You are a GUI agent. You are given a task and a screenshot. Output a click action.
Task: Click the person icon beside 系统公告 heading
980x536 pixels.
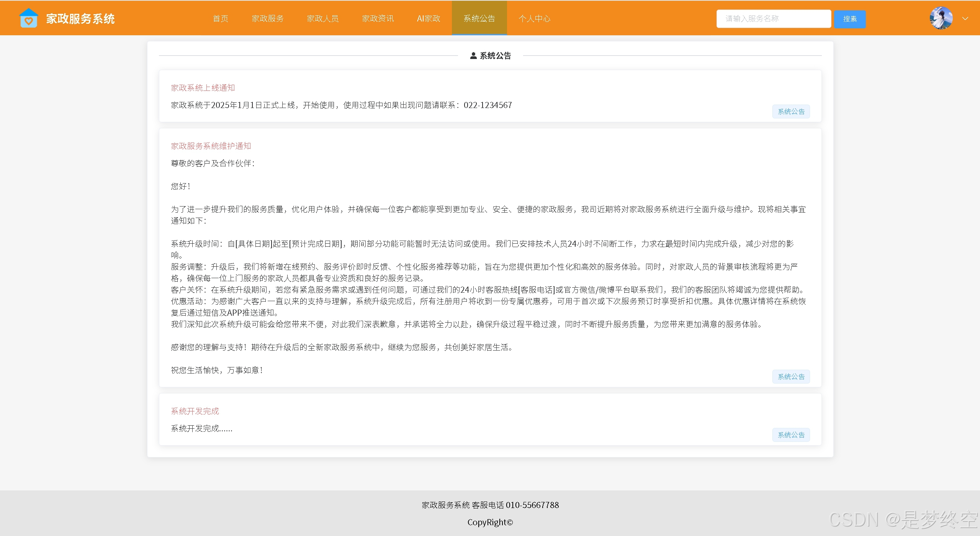point(473,56)
